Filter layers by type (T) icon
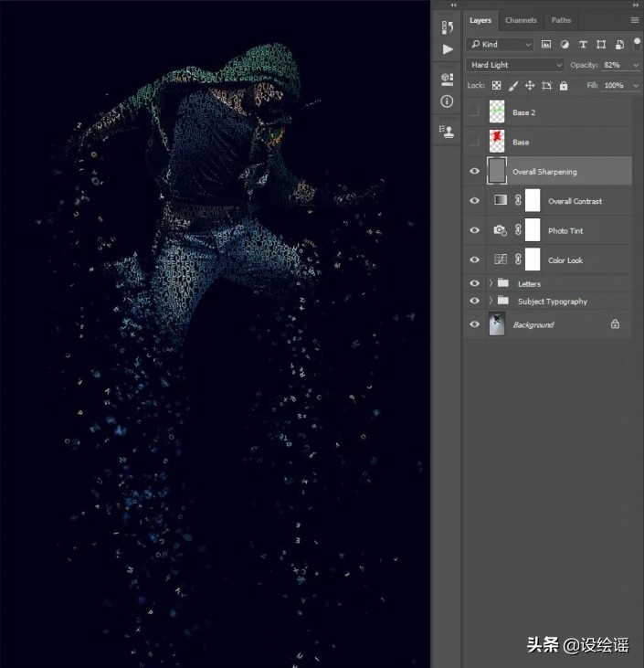The width and height of the screenshot is (644, 668). pyautogui.click(x=583, y=44)
